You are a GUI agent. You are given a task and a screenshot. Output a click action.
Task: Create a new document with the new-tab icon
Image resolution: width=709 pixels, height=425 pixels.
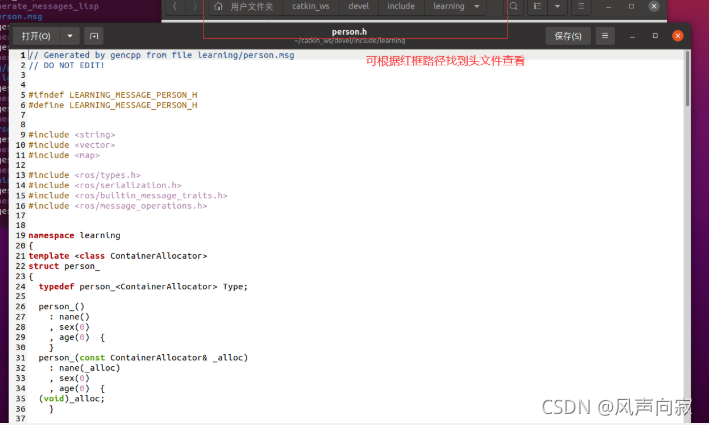tap(94, 36)
